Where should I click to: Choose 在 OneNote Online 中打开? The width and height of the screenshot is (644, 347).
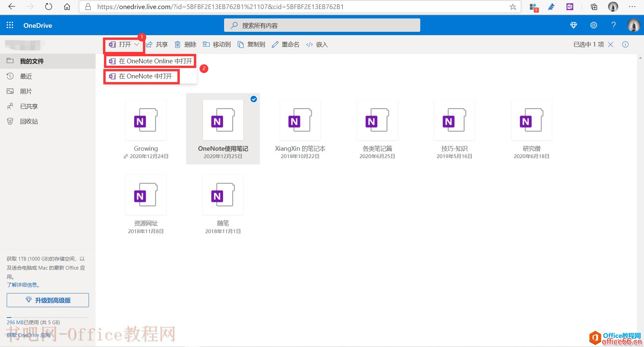tap(151, 61)
